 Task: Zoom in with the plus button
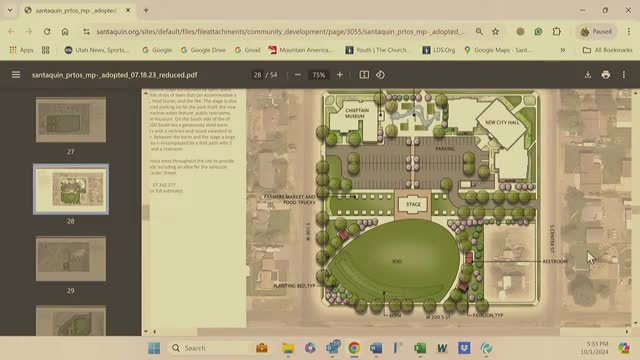[340, 75]
